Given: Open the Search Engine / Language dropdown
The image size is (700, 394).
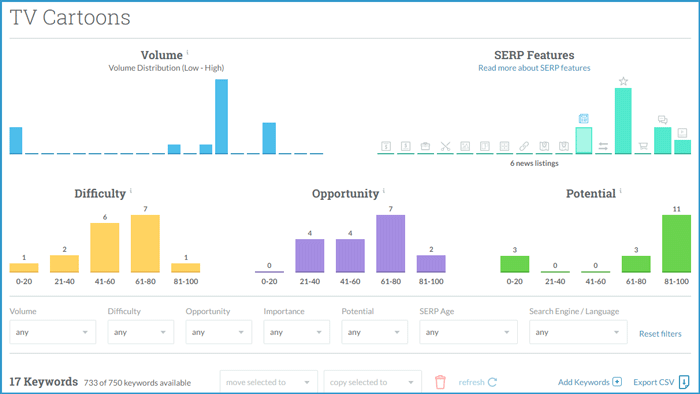Looking at the screenshot, I should 578,332.
